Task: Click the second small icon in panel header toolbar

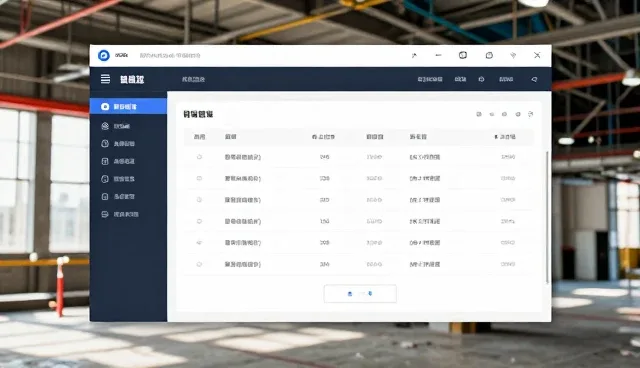Action: pyautogui.click(x=492, y=114)
